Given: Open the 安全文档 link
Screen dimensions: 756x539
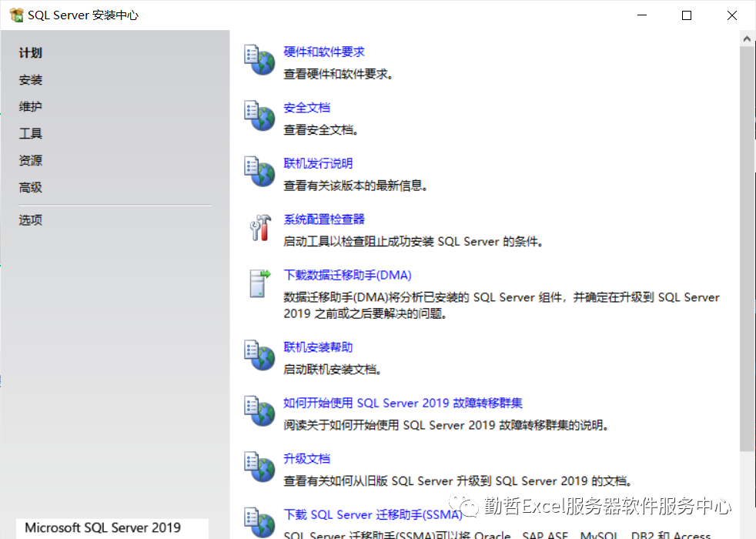Looking at the screenshot, I should pyautogui.click(x=306, y=108).
